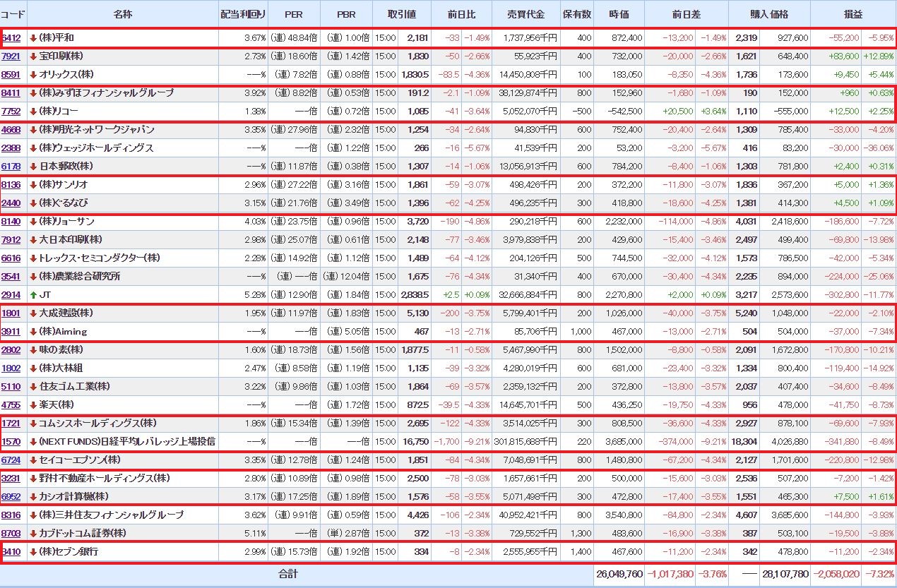Image resolution: width=897 pixels, height=588 pixels.
Task: Click the down arrow next to 楽天(株)
Action: [x=32, y=404]
